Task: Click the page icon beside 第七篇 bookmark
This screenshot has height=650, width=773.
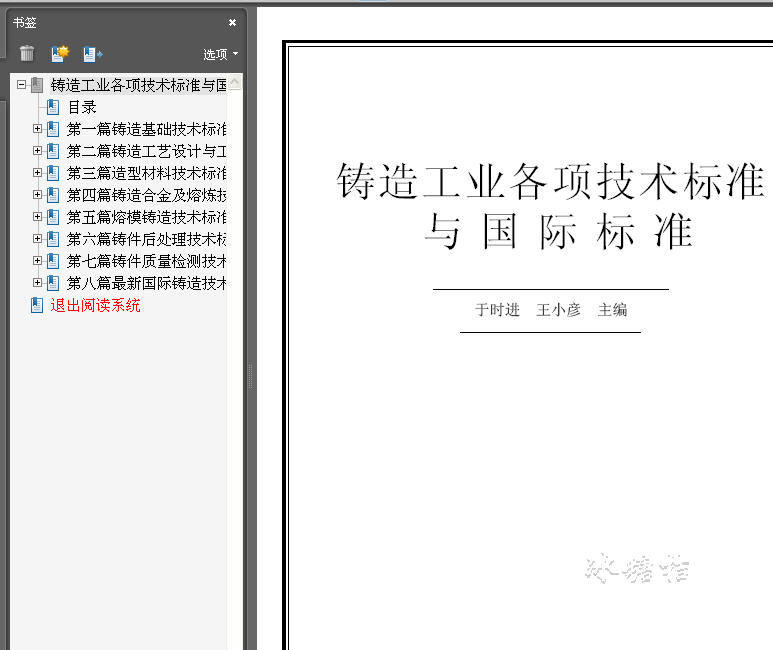Action: tap(53, 261)
